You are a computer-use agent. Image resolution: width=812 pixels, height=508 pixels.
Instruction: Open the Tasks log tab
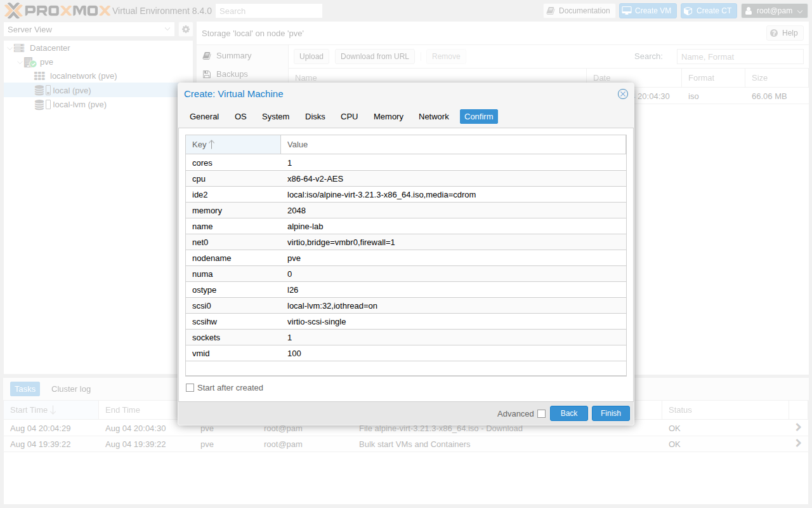tap(25, 389)
